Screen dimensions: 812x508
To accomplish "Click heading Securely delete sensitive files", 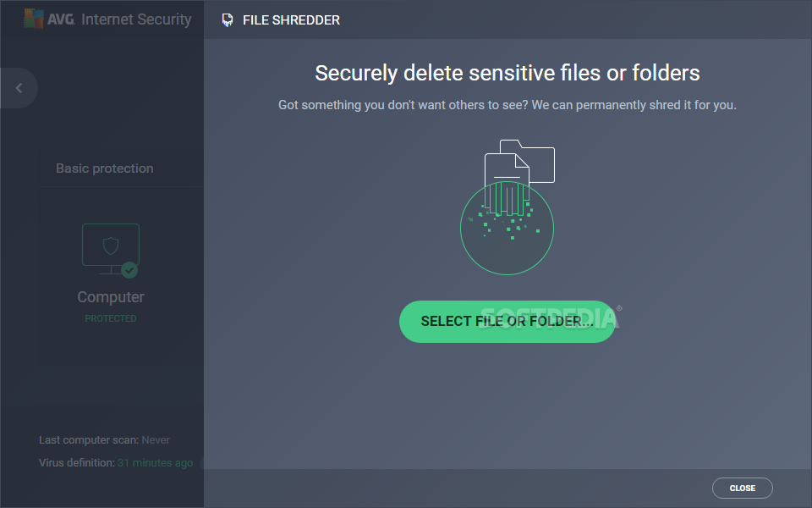I will click(x=507, y=73).
